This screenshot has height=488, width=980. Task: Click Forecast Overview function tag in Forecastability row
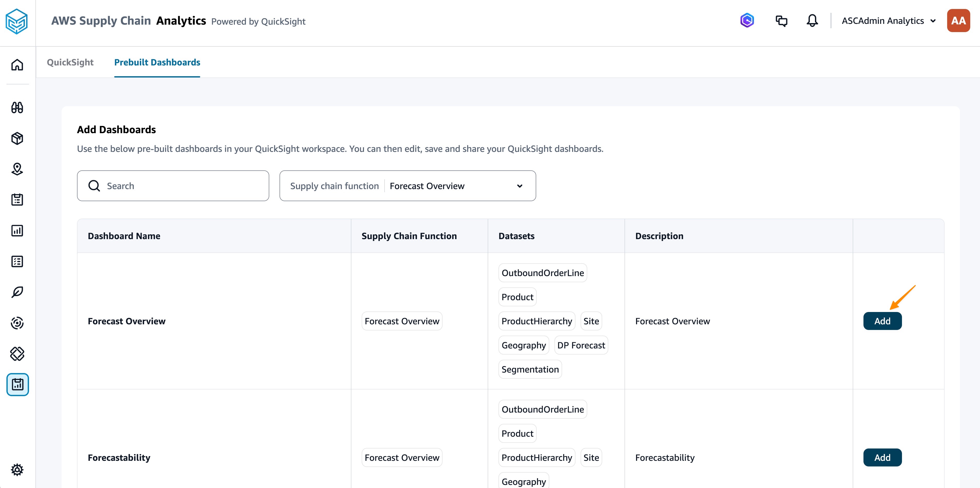tap(402, 457)
